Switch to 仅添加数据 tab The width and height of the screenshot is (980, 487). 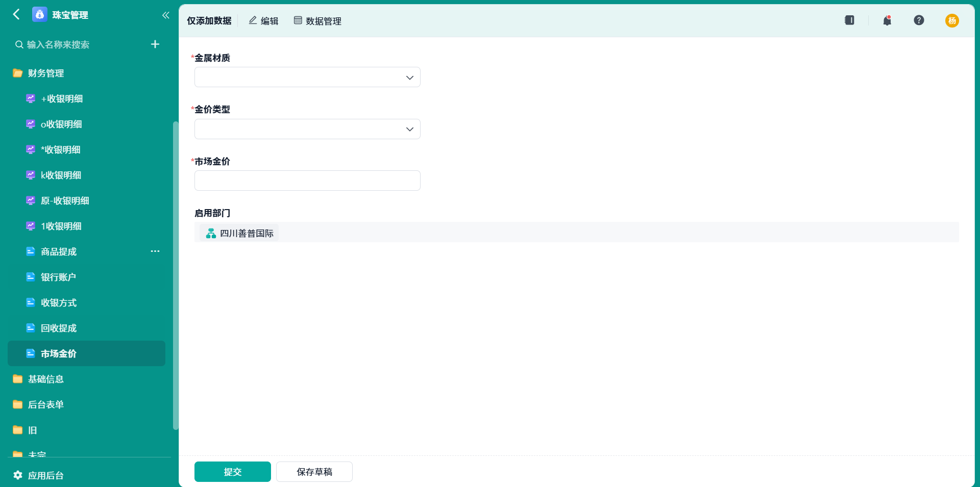point(209,21)
